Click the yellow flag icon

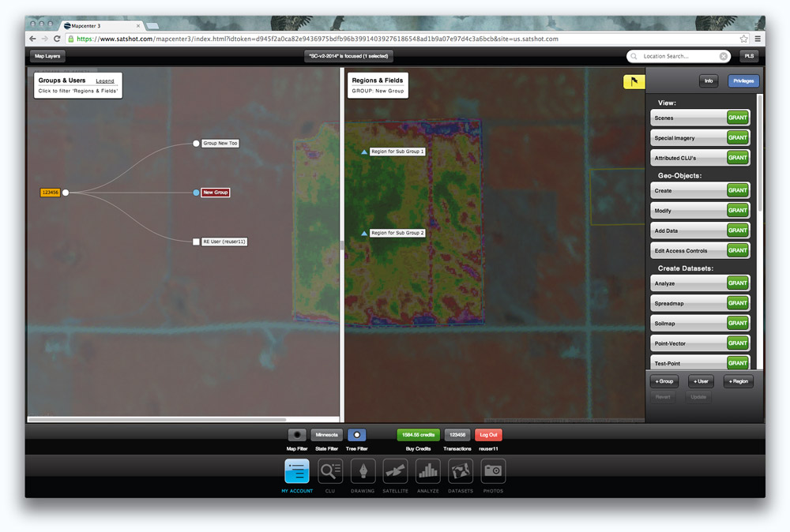634,81
